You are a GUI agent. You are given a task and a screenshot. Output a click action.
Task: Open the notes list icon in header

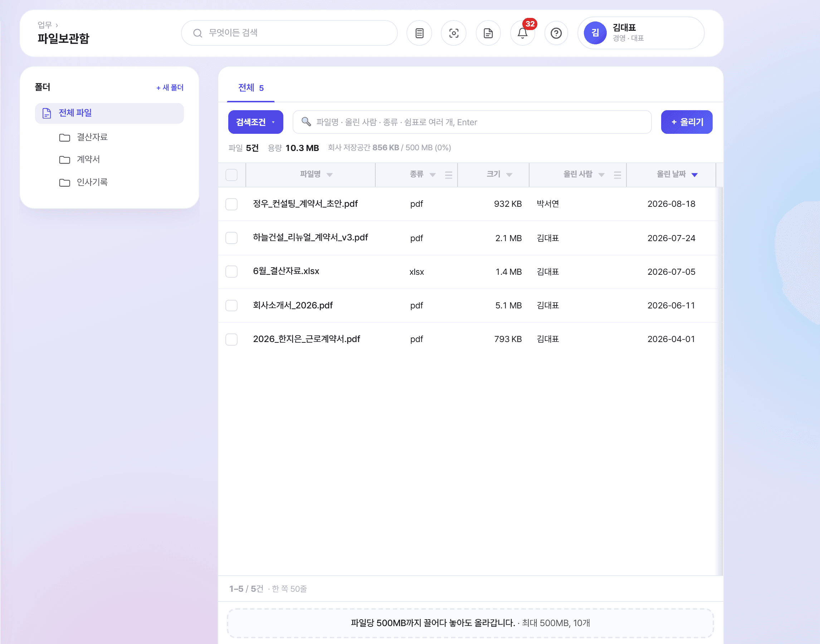pyautogui.click(x=419, y=33)
